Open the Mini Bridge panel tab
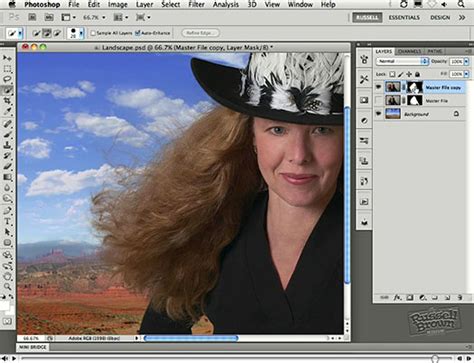 (32, 347)
